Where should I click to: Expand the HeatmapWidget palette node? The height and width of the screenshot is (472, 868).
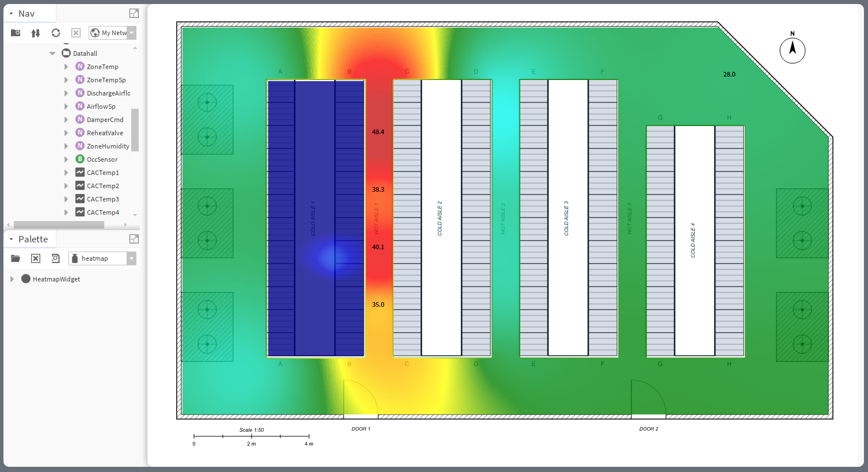click(x=12, y=279)
